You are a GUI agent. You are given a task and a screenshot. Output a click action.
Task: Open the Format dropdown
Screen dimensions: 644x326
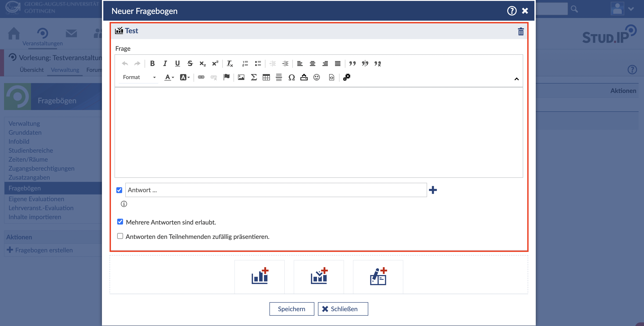[139, 77]
